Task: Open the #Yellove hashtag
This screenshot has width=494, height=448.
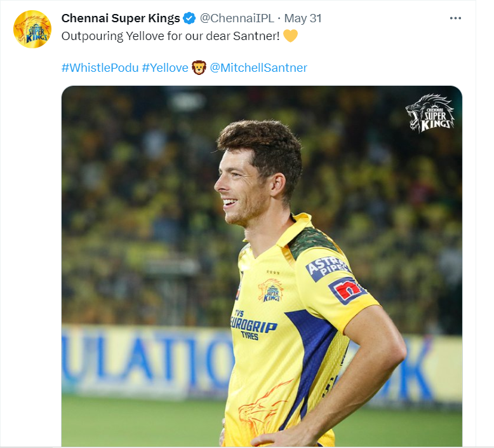Action: (x=164, y=68)
